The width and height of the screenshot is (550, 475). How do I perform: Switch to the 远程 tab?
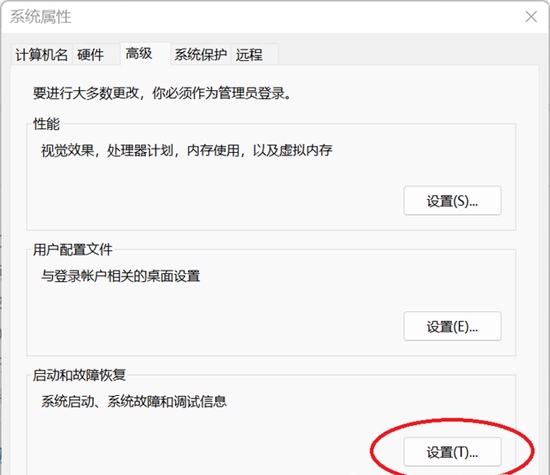click(x=255, y=55)
